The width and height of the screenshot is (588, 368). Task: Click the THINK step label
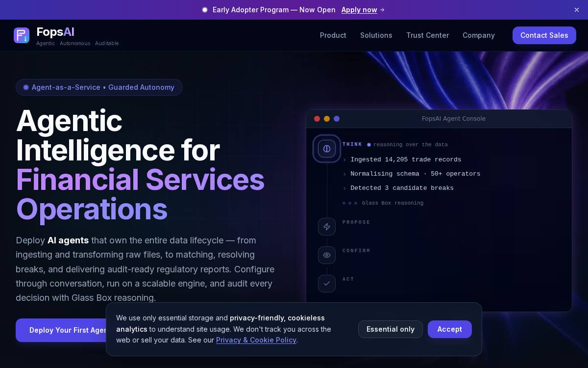(352, 144)
